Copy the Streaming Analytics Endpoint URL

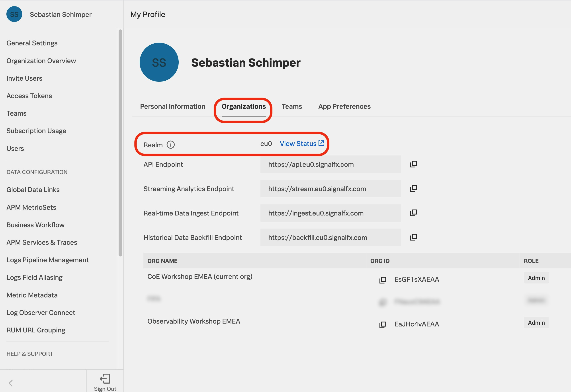pyautogui.click(x=413, y=188)
